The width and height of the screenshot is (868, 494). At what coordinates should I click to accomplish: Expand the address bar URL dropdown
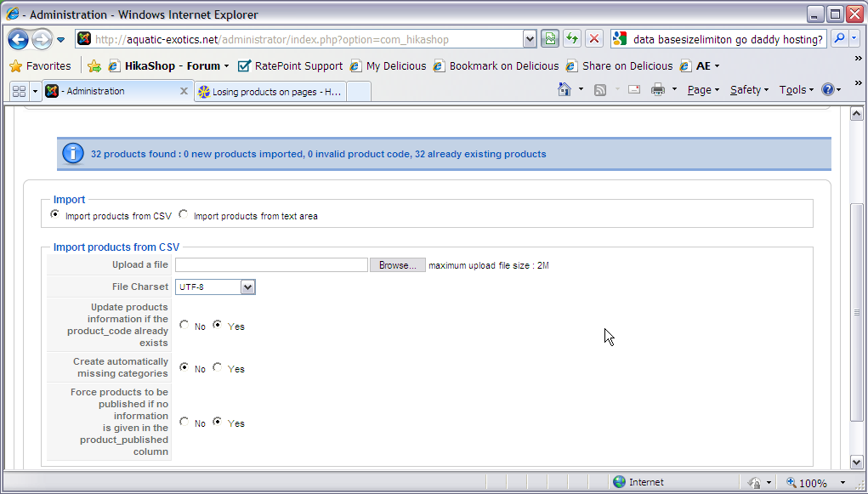click(x=529, y=39)
